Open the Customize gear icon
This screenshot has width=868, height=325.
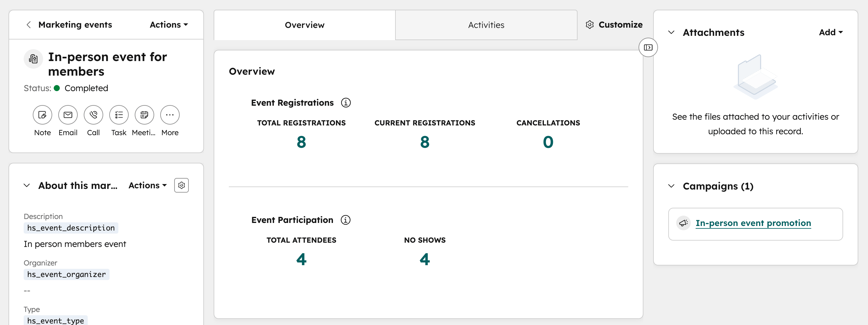point(590,24)
